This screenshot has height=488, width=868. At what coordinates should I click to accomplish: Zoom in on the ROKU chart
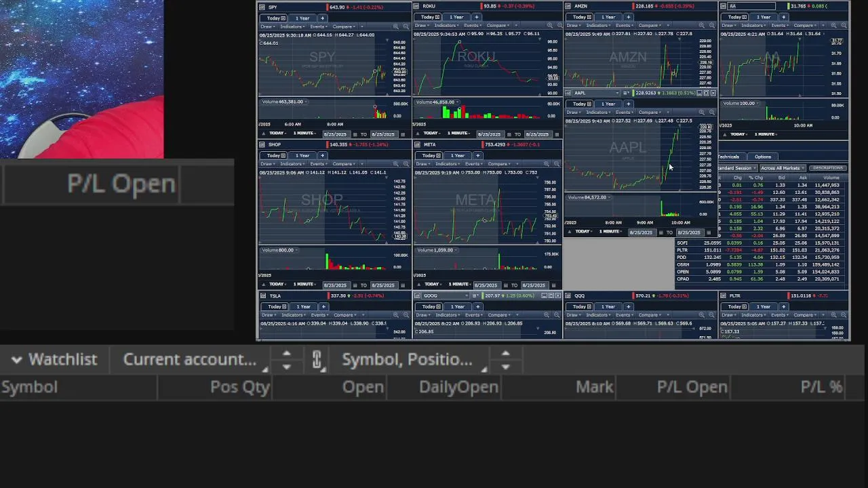click(549, 25)
